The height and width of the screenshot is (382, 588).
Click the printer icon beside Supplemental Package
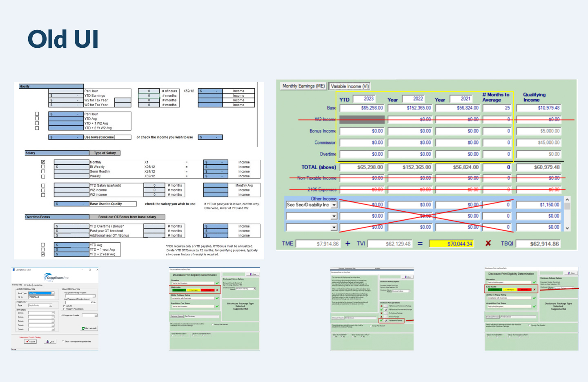(x=385, y=321)
